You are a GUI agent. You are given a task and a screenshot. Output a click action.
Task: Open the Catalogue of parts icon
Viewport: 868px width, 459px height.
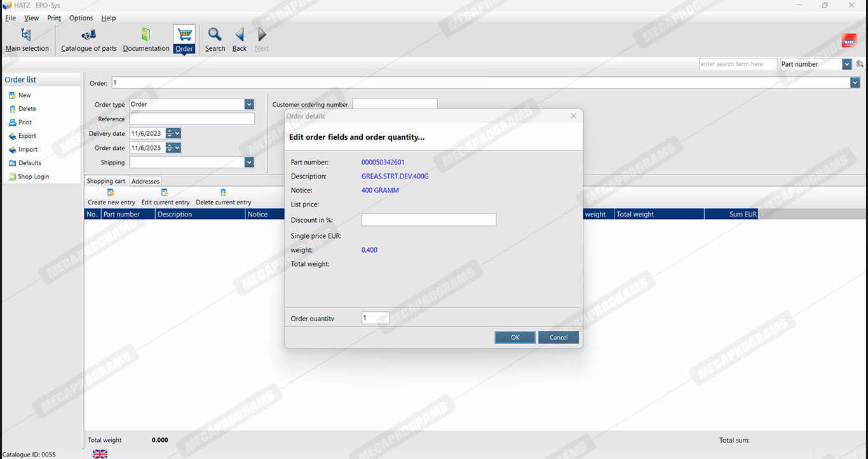[x=89, y=35]
